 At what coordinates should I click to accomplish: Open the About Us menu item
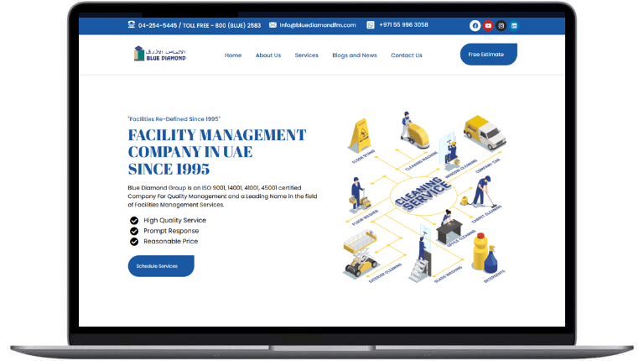[268, 55]
